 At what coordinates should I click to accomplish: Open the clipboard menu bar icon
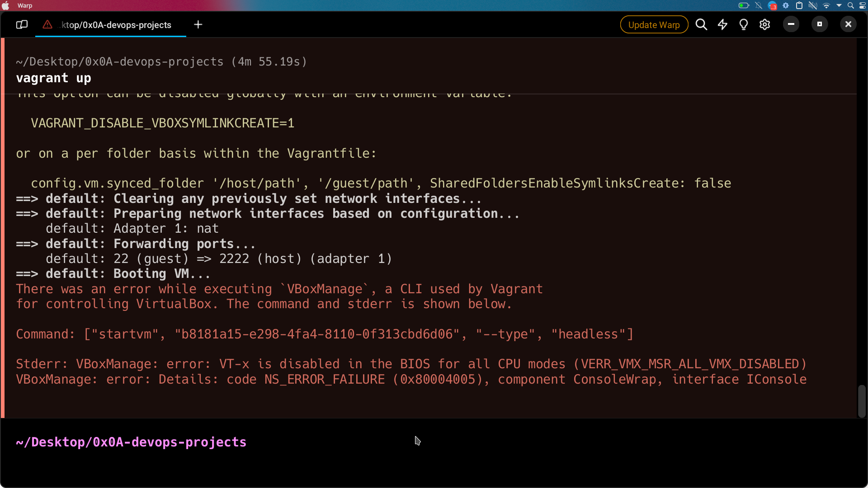click(x=799, y=6)
